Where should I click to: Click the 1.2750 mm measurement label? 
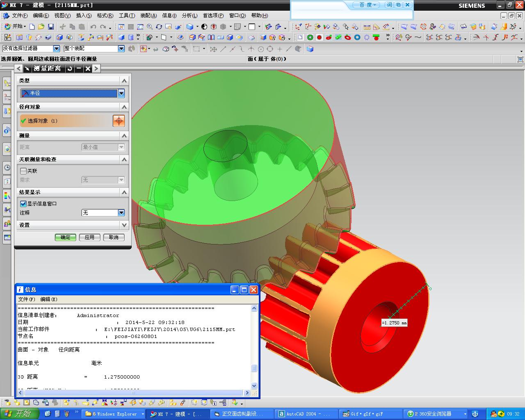tap(394, 323)
